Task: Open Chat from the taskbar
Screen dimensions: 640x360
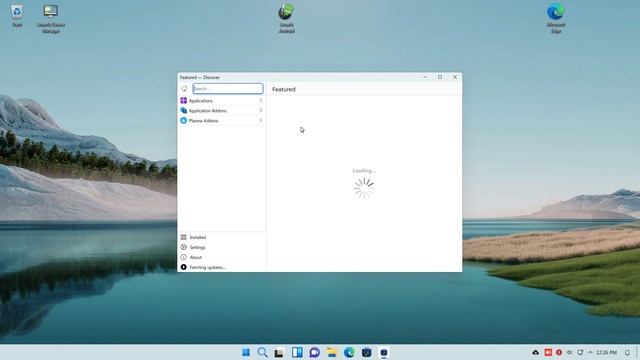Action: pos(314,352)
